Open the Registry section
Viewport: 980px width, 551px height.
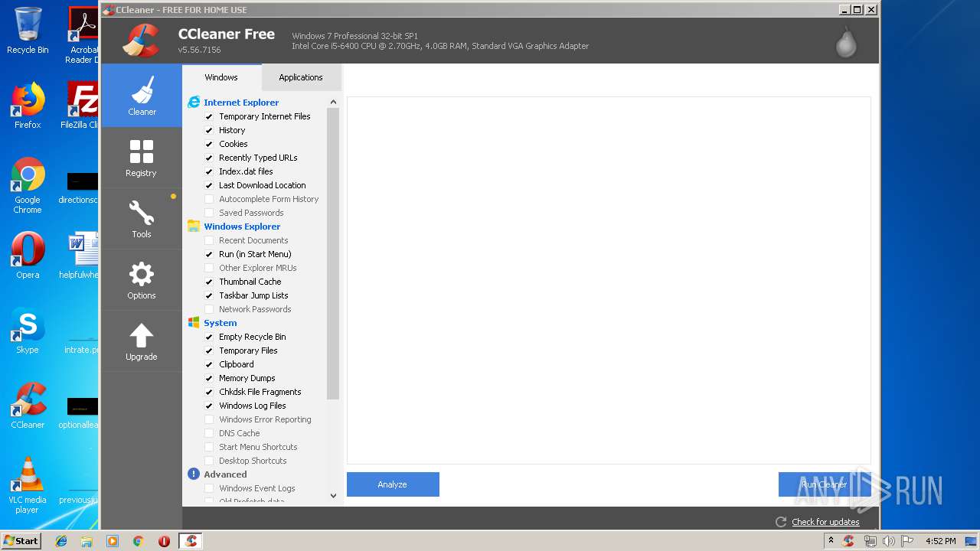(142, 158)
